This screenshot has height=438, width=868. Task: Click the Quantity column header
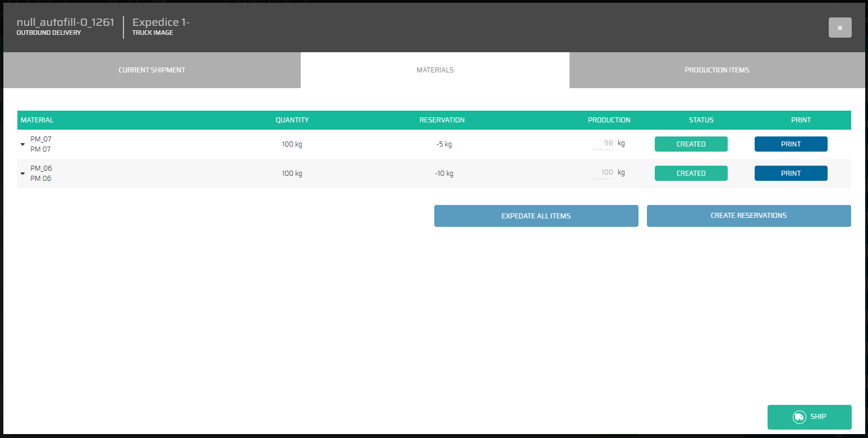292,120
